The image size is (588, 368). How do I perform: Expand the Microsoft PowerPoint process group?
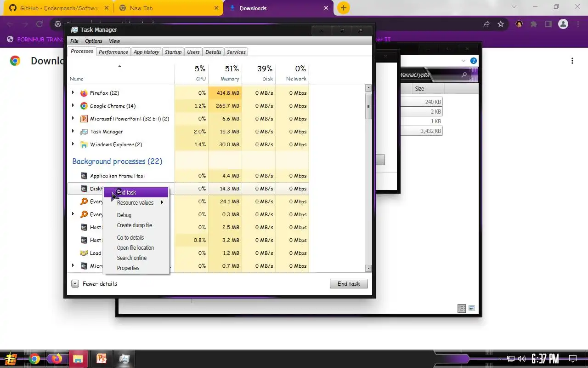point(73,118)
